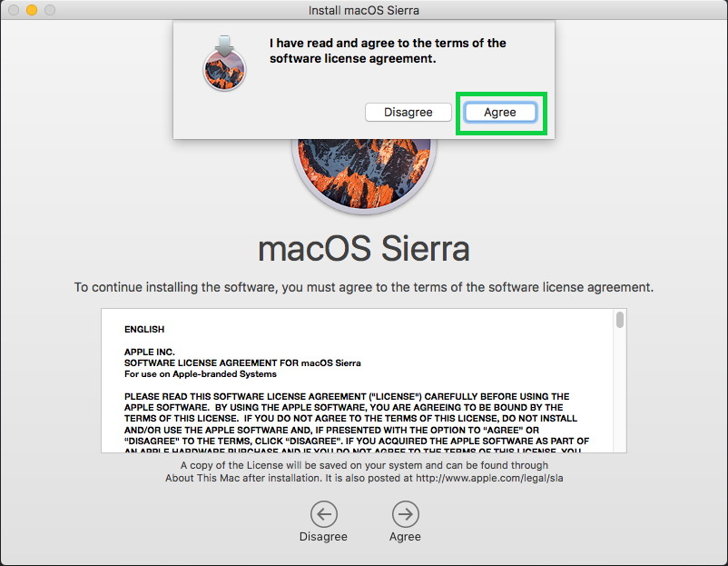Select the circular forward Agree arrow
Image resolution: width=728 pixels, height=566 pixels.
405,514
